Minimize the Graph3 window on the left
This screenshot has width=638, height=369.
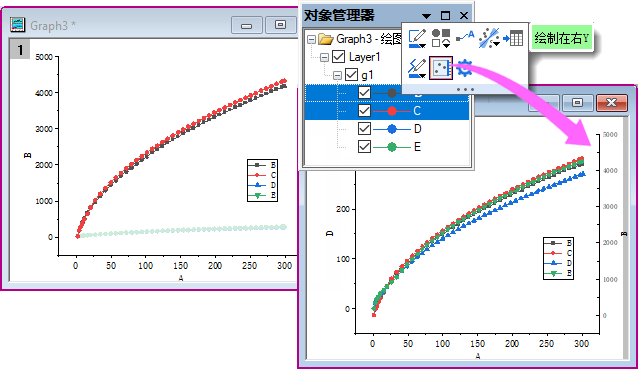coord(247,25)
